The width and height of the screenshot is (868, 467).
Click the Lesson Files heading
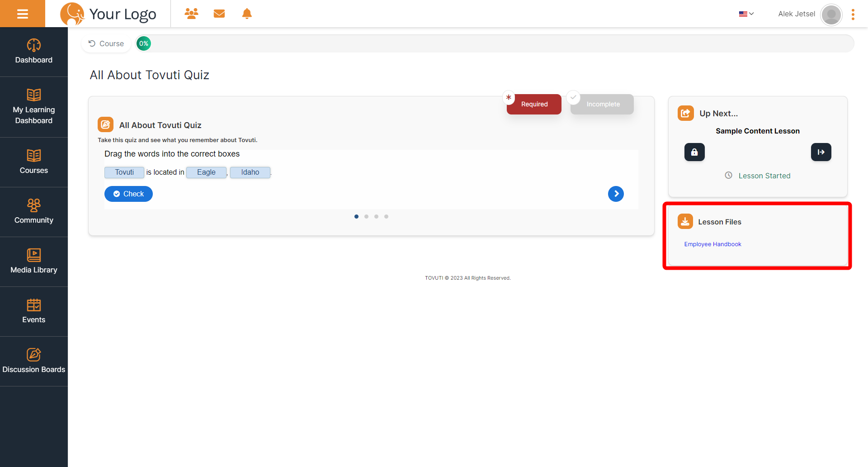pyautogui.click(x=720, y=222)
